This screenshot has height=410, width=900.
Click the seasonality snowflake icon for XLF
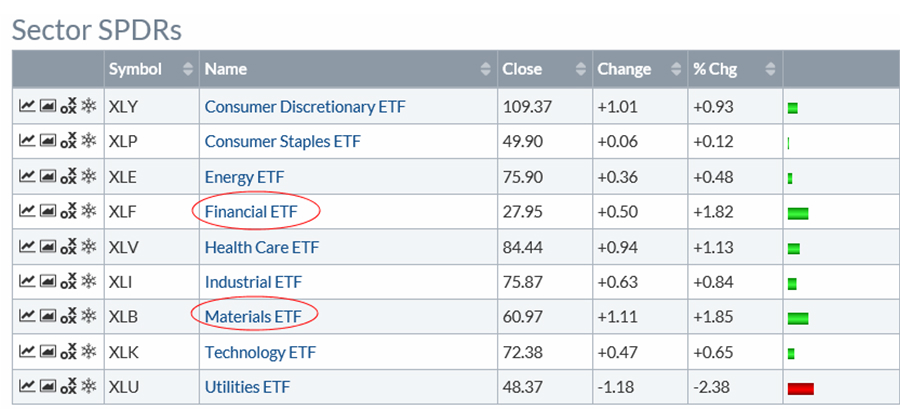[x=88, y=211]
